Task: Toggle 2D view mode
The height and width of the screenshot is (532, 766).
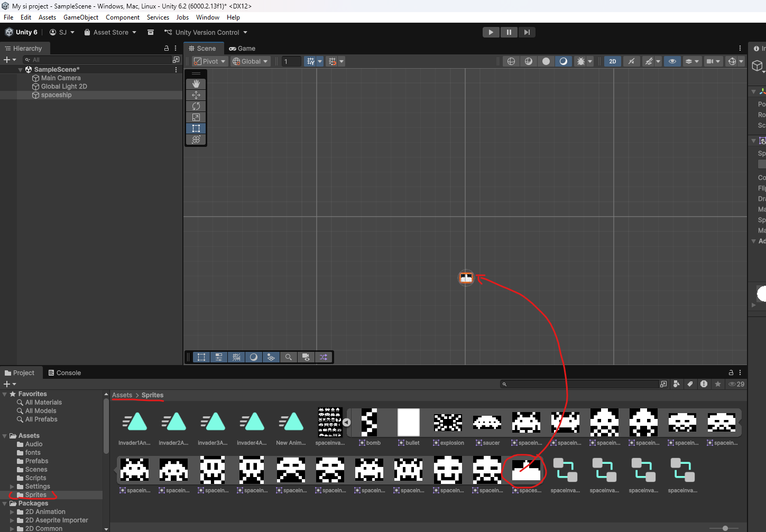Action: pyautogui.click(x=612, y=61)
